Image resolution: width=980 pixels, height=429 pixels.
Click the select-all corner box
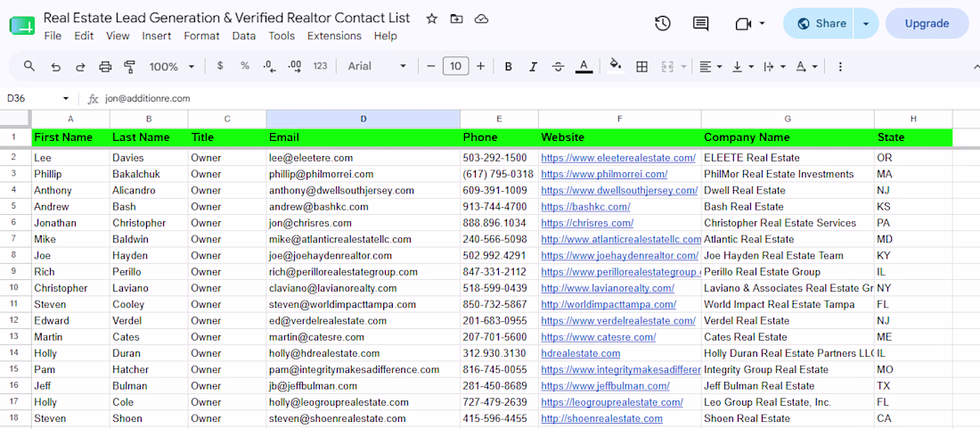(x=16, y=119)
